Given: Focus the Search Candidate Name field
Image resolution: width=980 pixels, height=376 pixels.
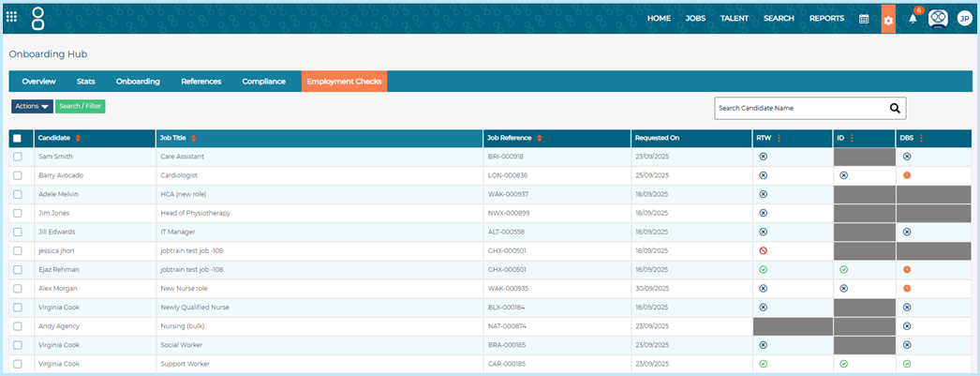Looking at the screenshot, I should click(802, 108).
